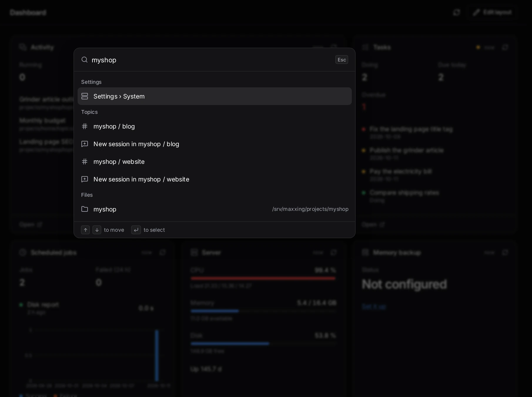Click the enter key hint icon

click(136, 230)
